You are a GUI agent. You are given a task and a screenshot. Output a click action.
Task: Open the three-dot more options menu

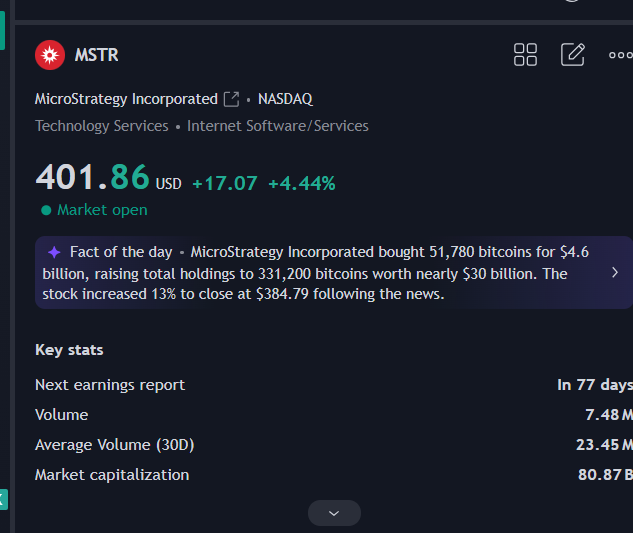pos(620,55)
